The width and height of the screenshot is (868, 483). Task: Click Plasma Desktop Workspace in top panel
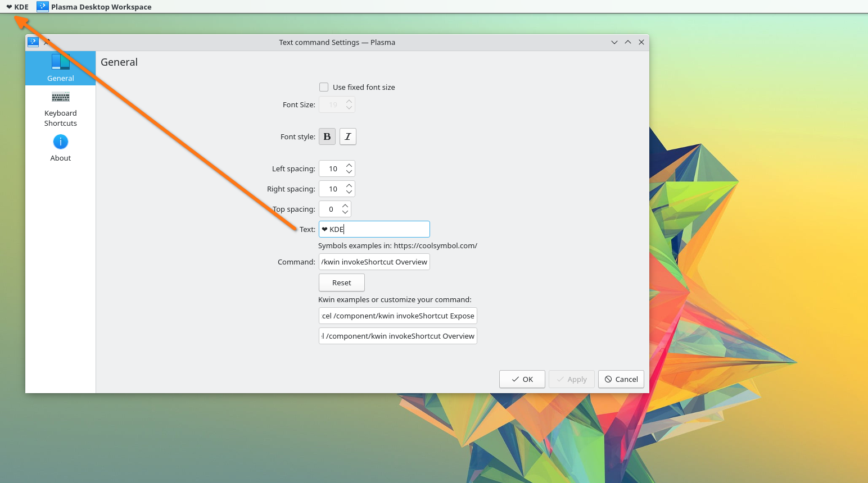101,7
